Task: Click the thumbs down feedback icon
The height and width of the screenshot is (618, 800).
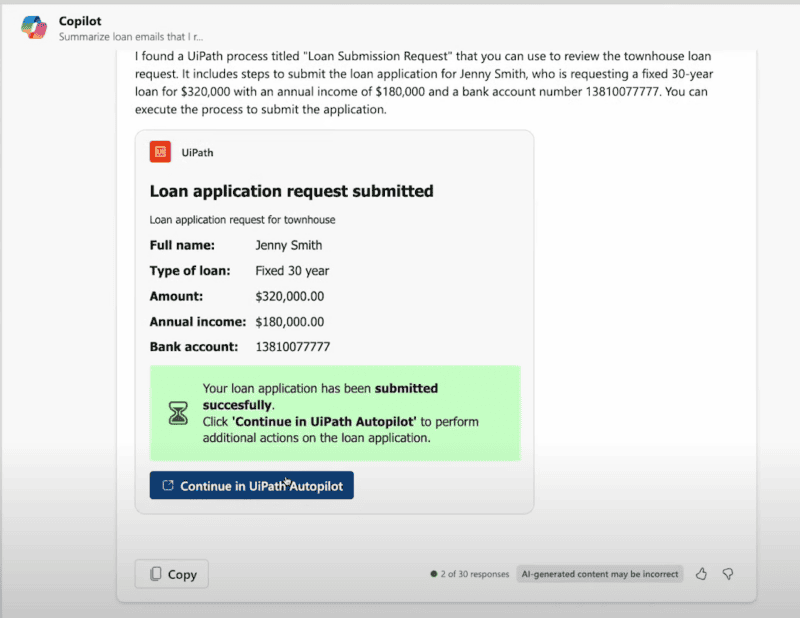Action: [x=728, y=574]
